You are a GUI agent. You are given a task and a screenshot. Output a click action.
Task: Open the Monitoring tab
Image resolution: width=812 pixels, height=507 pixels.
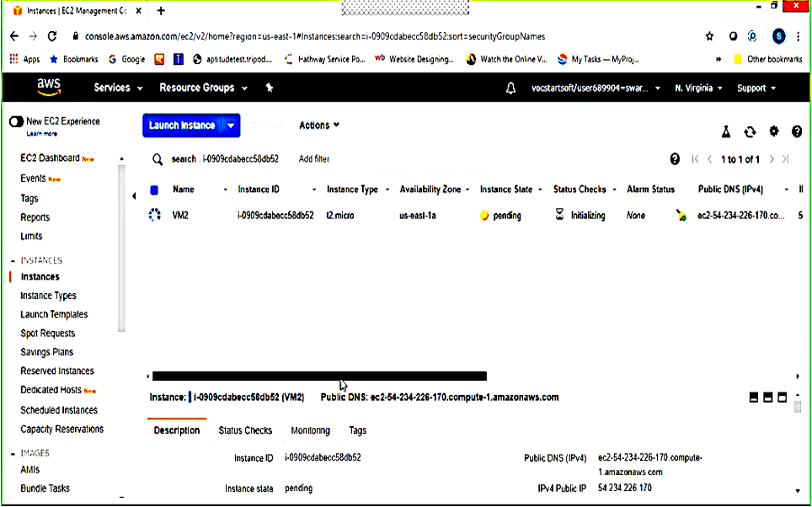click(310, 430)
